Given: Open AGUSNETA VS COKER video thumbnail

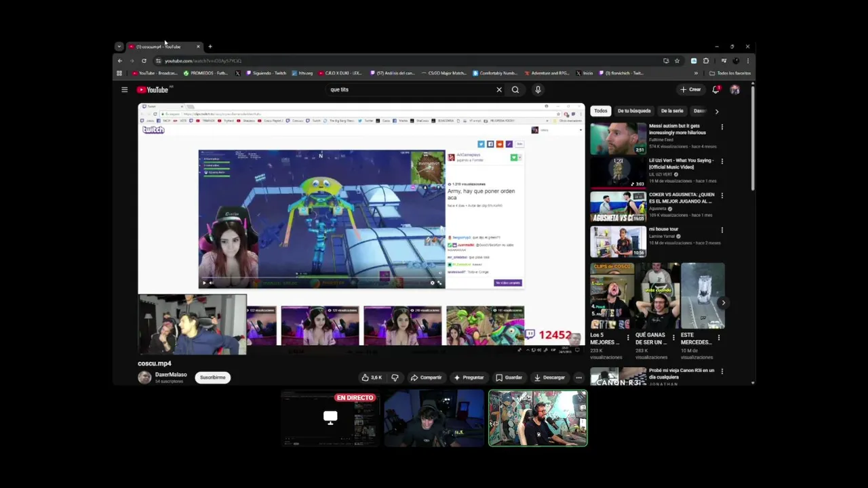Looking at the screenshot, I should (x=618, y=207).
